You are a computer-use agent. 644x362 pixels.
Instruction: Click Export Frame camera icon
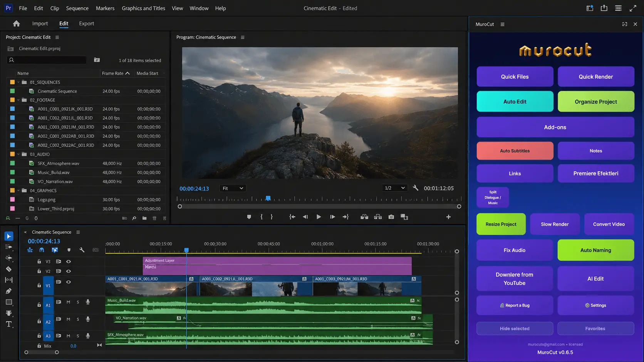[391, 217]
